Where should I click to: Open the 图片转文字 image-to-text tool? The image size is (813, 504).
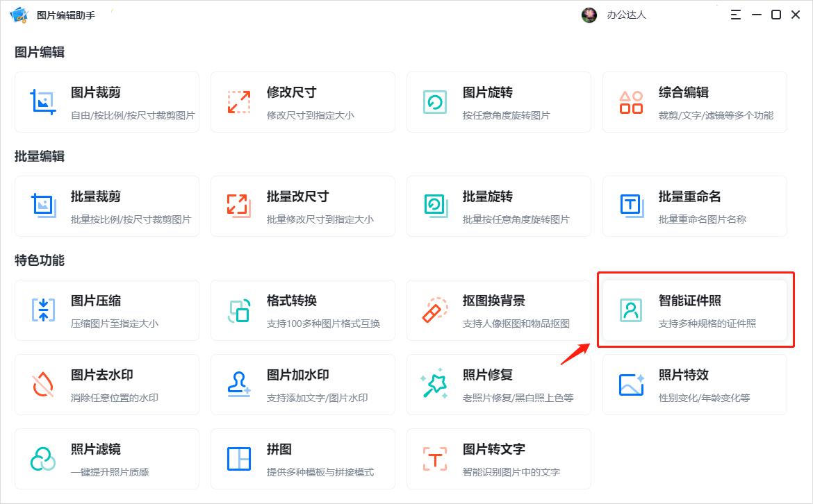499,458
